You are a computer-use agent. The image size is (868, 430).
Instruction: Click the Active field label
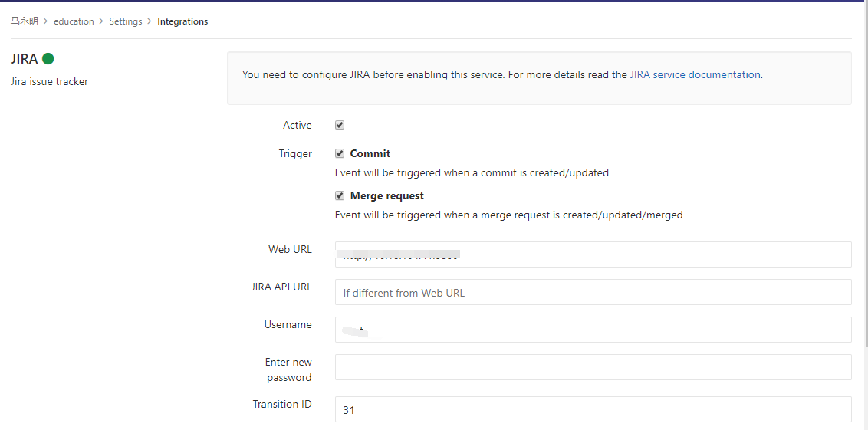pyautogui.click(x=298, y=125)
